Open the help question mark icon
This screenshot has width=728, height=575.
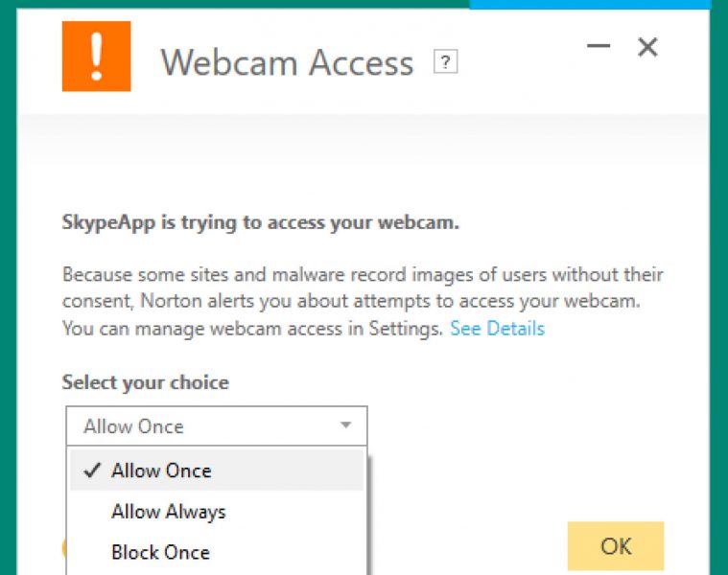click(x=445, y=61)
